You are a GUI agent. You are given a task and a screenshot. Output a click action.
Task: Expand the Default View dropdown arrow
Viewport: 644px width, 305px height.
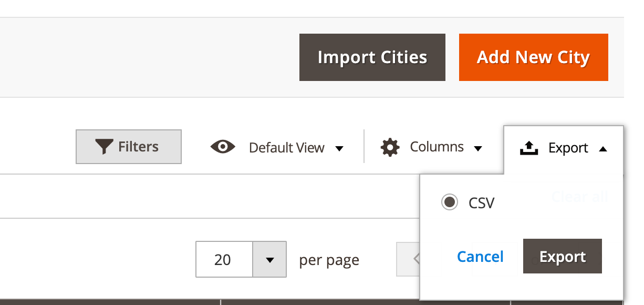pyautogui.click(x=339, y=149)
